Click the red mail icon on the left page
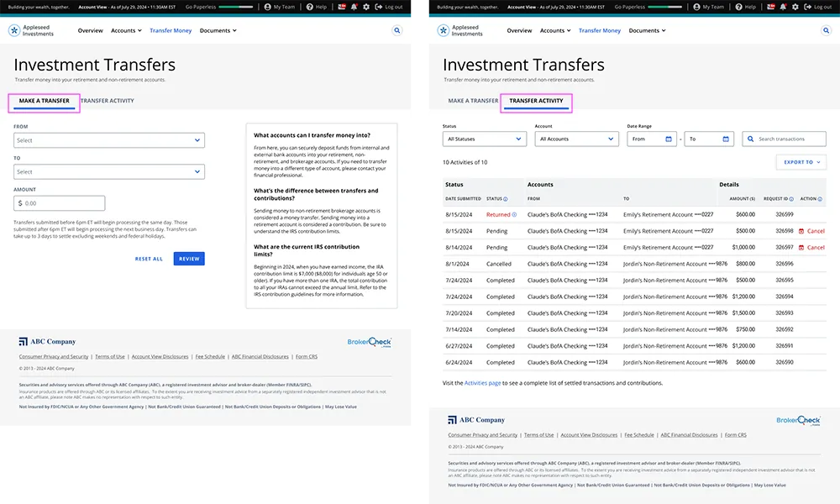This screenshot has height=504, width=840. point(342,7)
